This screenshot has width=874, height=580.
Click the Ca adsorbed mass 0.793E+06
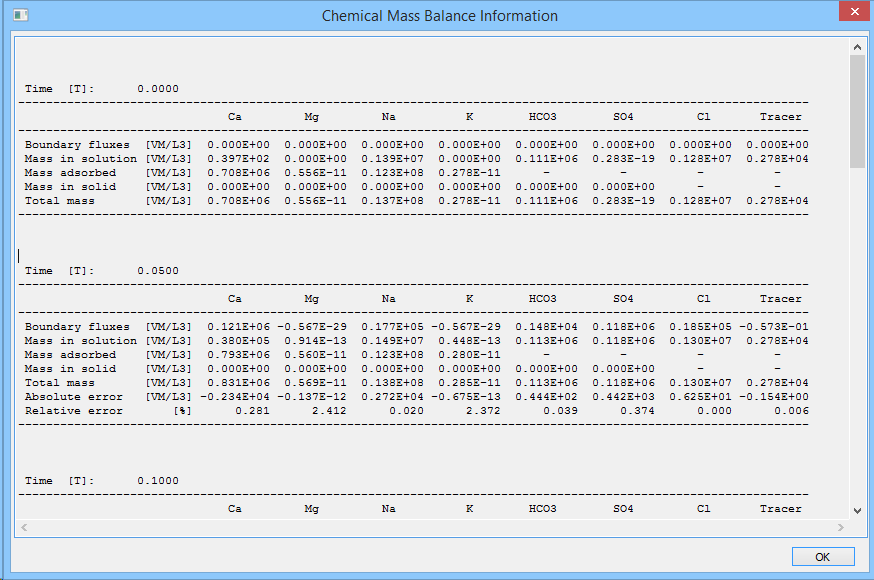[x=239, y=354]
